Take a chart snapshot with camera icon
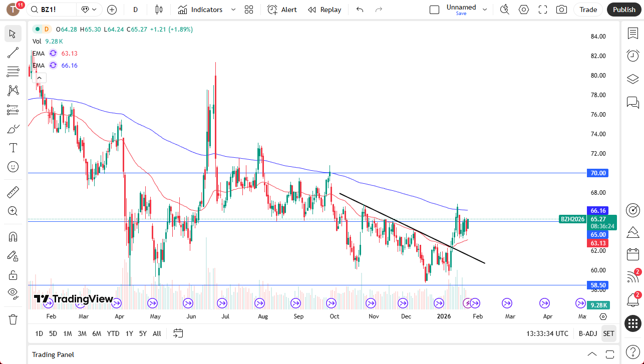Viewport: 644px width, 364px height. tap(562, 10)
